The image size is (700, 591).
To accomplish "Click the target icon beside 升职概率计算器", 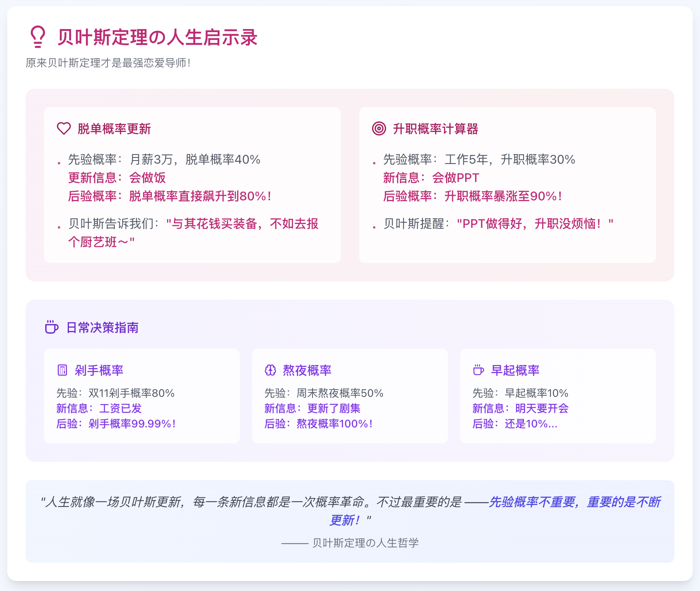I will click(x=379, y=128).
